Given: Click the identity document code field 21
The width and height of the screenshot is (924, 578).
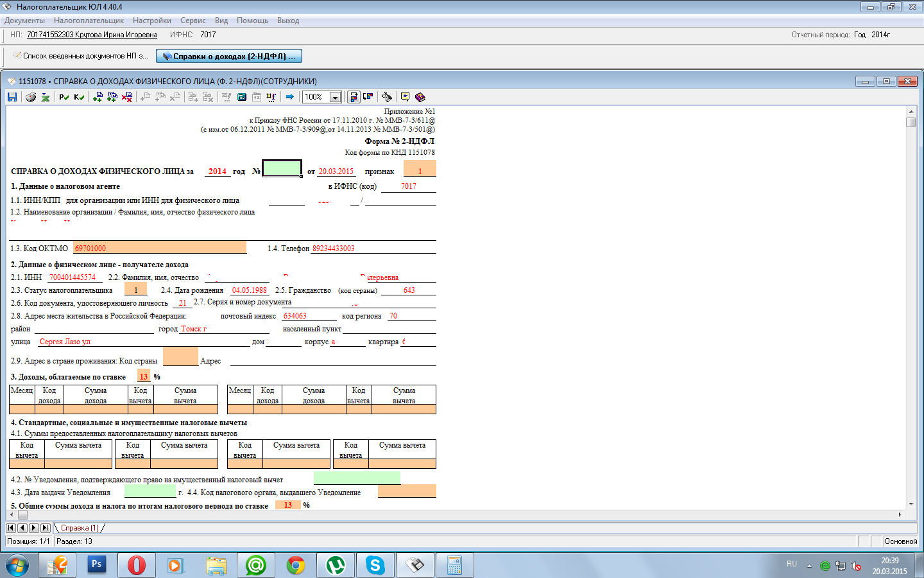Looking at the screenshot, I should [182, 303].
